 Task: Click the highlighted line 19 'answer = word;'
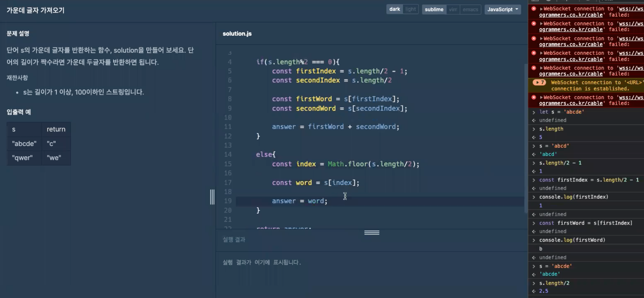tap(299, 201)
